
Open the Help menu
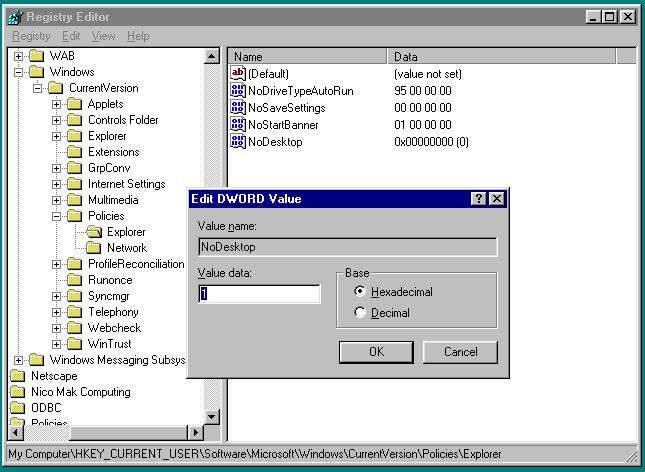(x=138, y=36)
